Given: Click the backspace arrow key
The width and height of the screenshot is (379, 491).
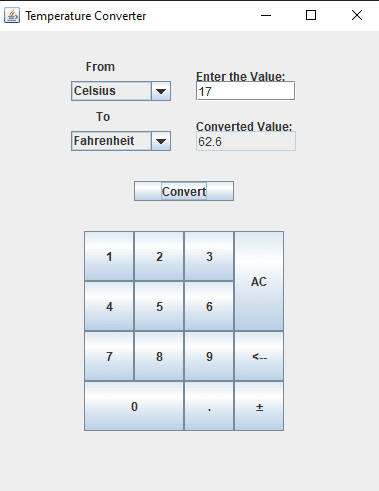Looking at the screenshot, I should [x=259, y=356].
